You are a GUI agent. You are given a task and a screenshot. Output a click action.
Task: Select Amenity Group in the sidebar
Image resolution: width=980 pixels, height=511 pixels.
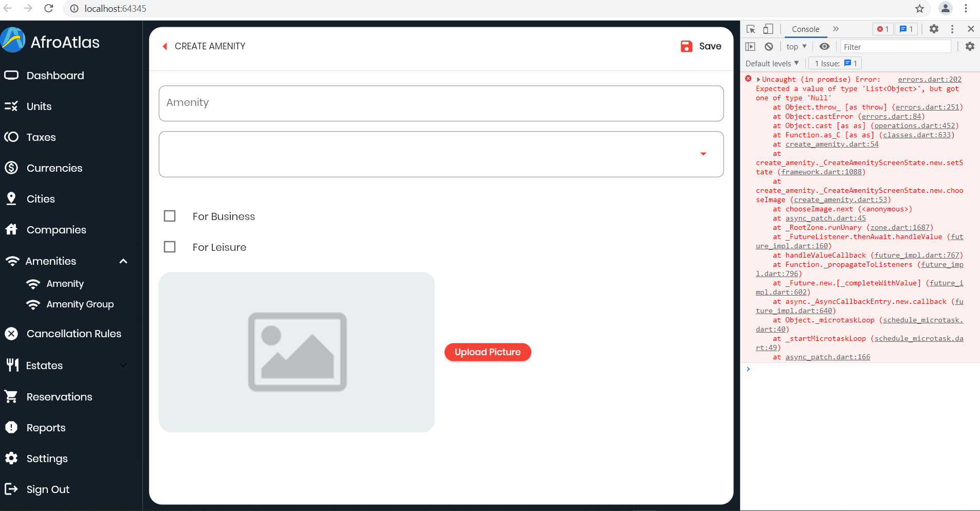tap(80, 304)
